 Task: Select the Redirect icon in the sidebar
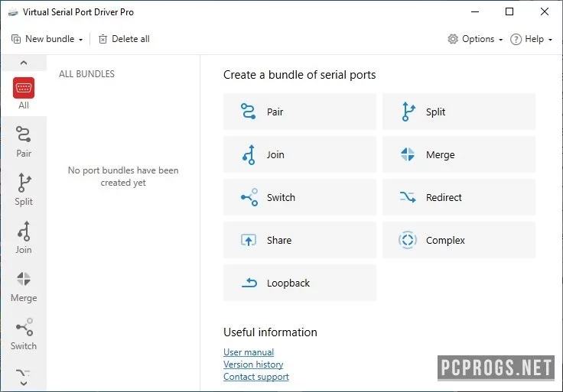(x=23, y=373)
